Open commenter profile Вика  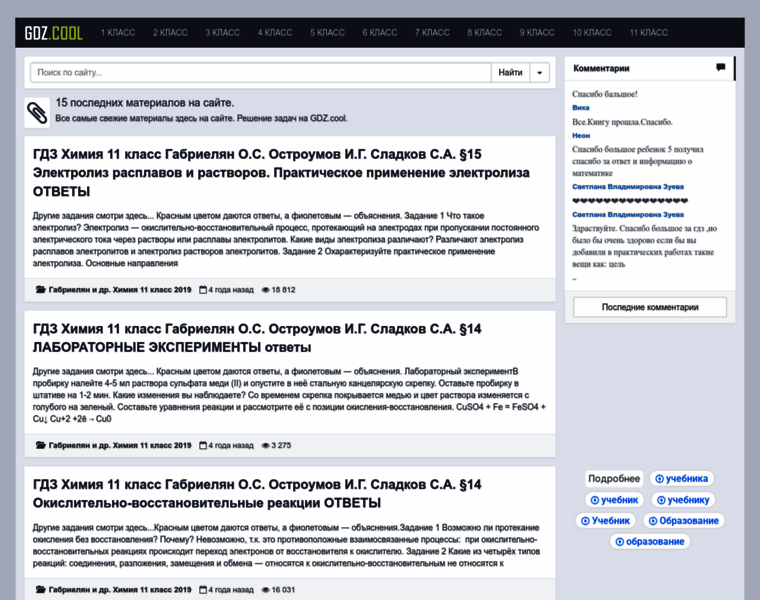click(x=581, y=108)
